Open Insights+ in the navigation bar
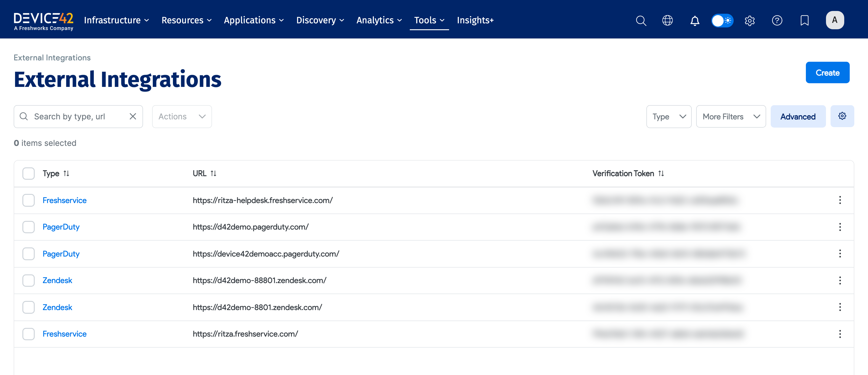This screenshot has height=375, width=868. [x=475, y=20]
